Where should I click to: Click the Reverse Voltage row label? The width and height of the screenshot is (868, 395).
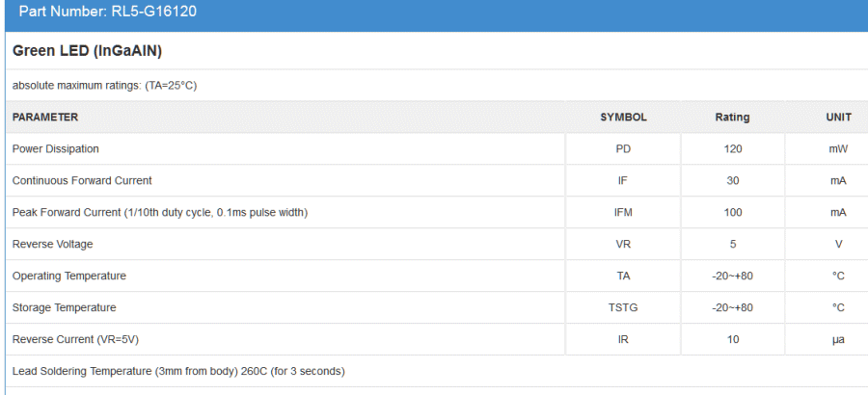[52, 245]
